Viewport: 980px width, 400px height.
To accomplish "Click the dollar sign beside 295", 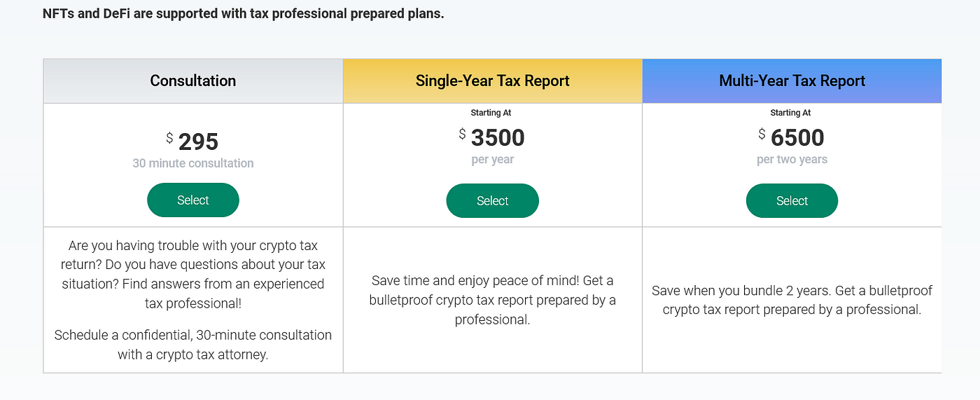I will (169, 138).
